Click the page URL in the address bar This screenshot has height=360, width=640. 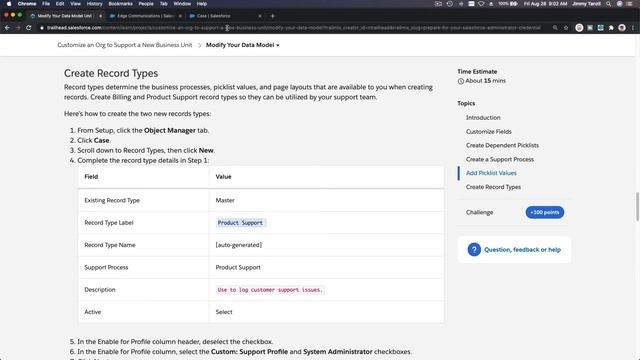(293, 28)
